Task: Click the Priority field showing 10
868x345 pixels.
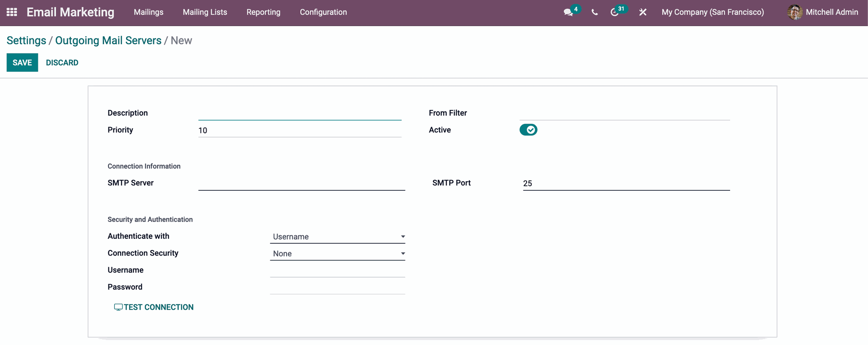Action: click(300, 131)
